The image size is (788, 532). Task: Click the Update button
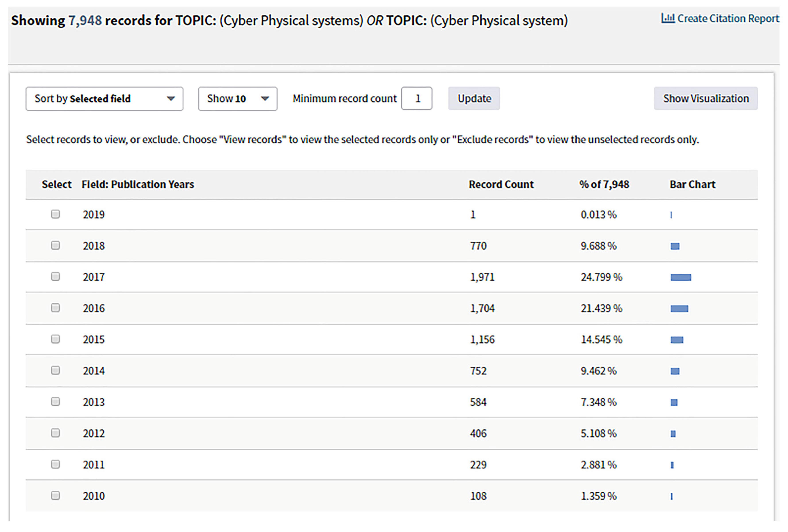474,98
